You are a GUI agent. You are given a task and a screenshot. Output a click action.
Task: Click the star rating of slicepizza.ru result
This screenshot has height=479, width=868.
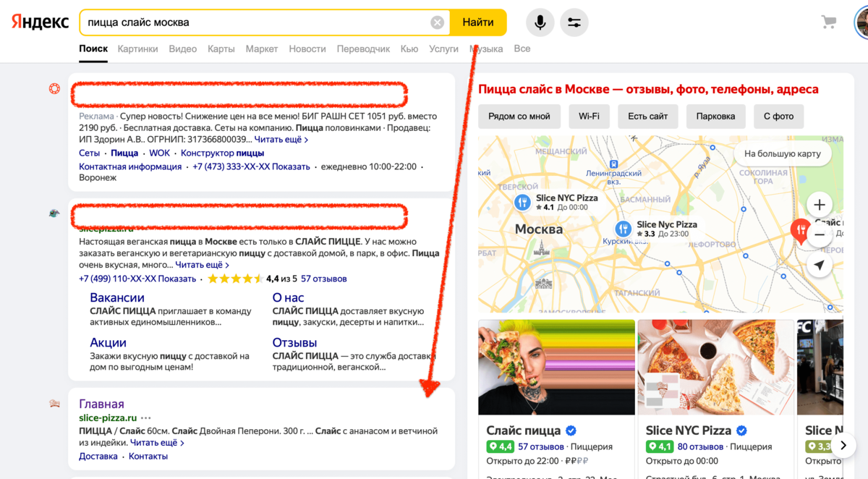(235, 279)
